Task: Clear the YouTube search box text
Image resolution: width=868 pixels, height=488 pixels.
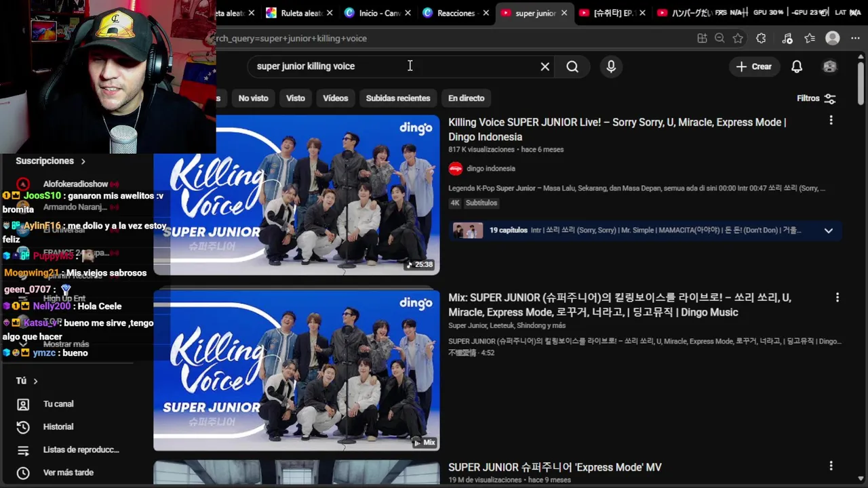Action: pyautogui.click(x=545, y=66)
